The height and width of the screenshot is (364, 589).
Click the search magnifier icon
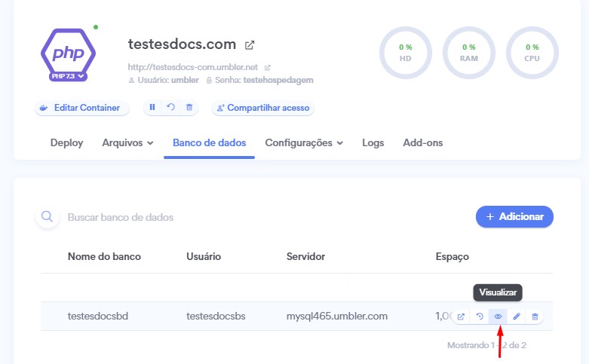(x=48, y=217)
